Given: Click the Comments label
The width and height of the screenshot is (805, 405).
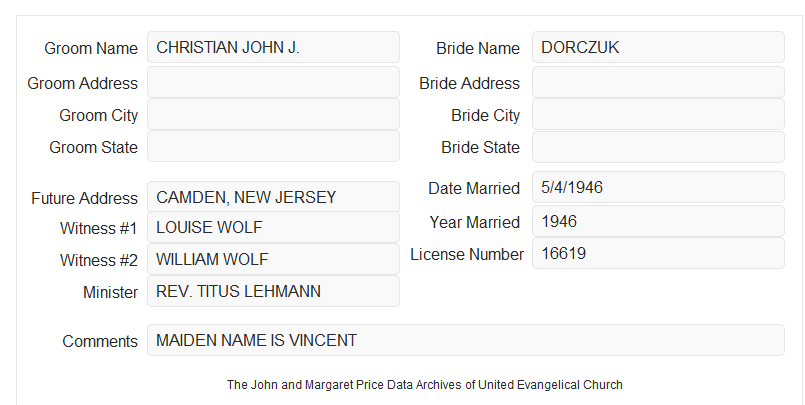Looking at the screenshot, I should tap(100, 341).
